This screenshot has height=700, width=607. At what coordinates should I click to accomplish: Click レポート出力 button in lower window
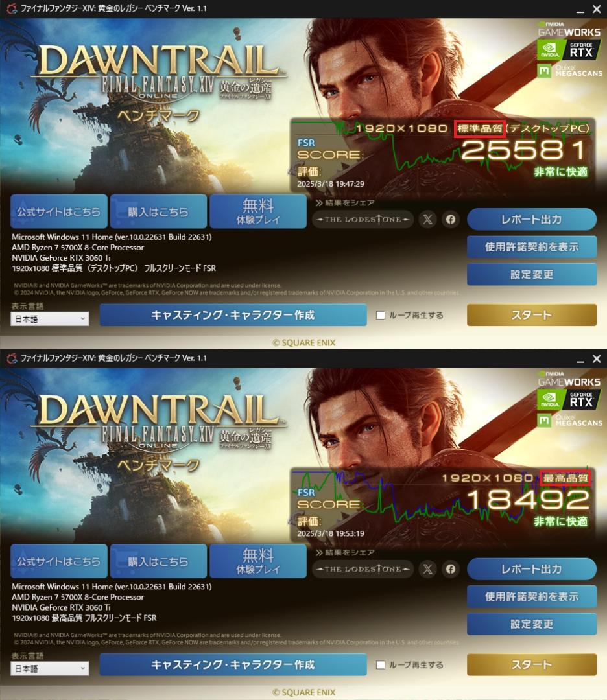coord(532,569)
